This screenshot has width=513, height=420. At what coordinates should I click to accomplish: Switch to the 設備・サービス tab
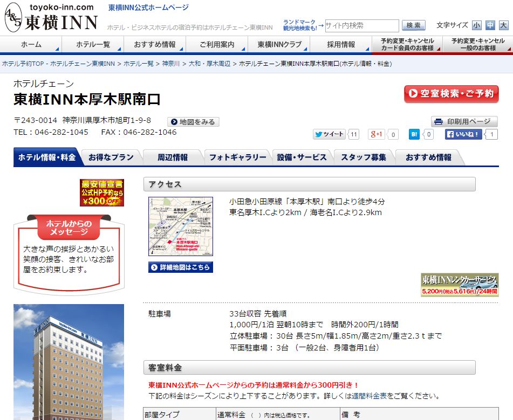302,157
